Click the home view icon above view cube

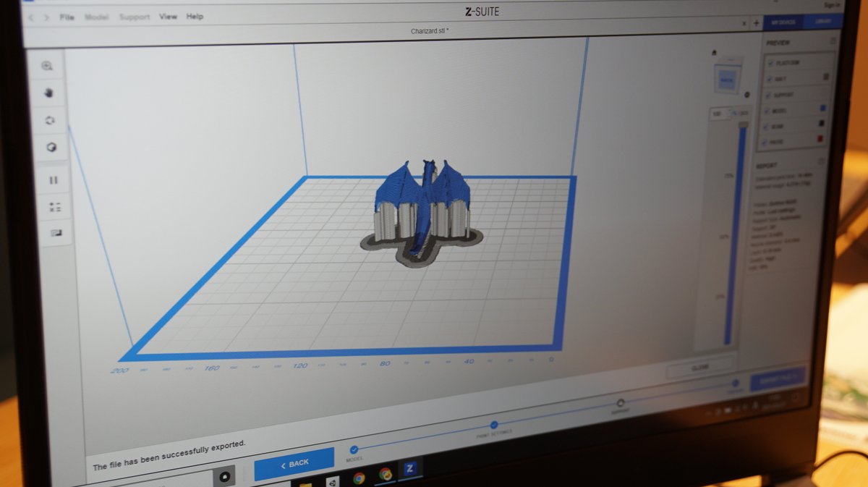point(715,53)
